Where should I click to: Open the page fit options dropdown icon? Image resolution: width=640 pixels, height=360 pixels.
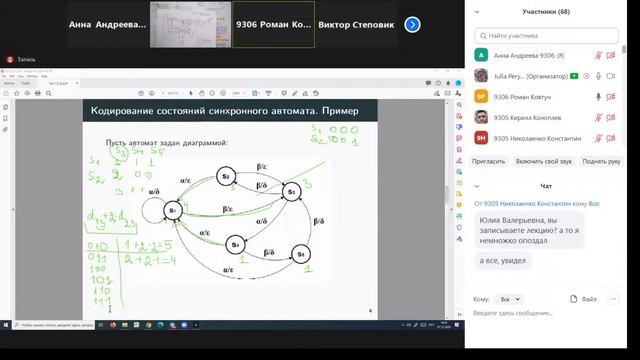coord(256,93)
